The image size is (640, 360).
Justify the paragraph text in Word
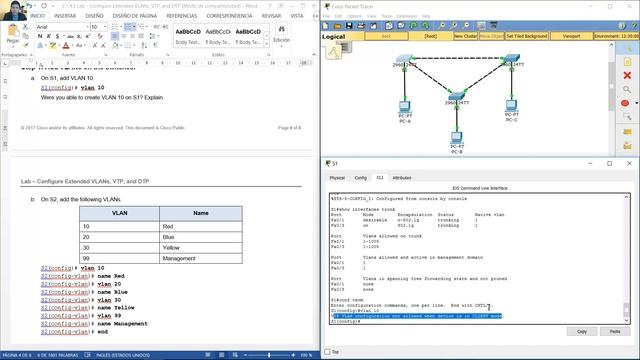pyautogui.click(x=141, y=36)
